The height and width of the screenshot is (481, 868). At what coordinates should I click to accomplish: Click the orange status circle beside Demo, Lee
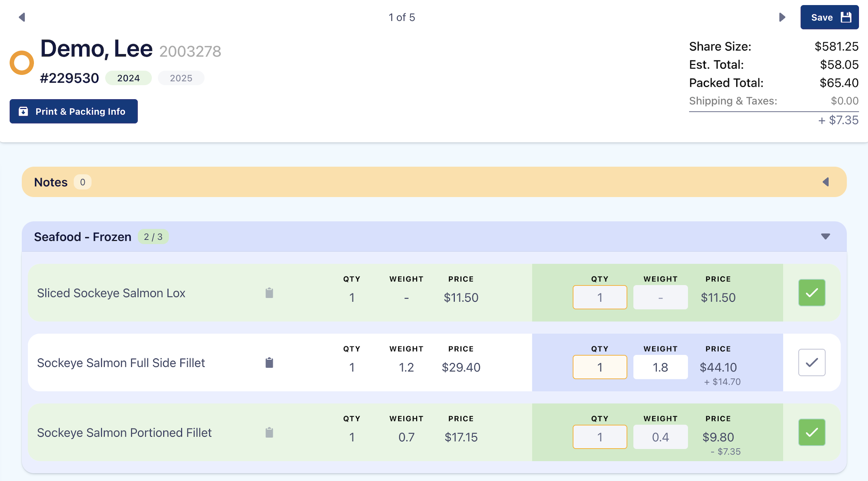tap(22, 63)
